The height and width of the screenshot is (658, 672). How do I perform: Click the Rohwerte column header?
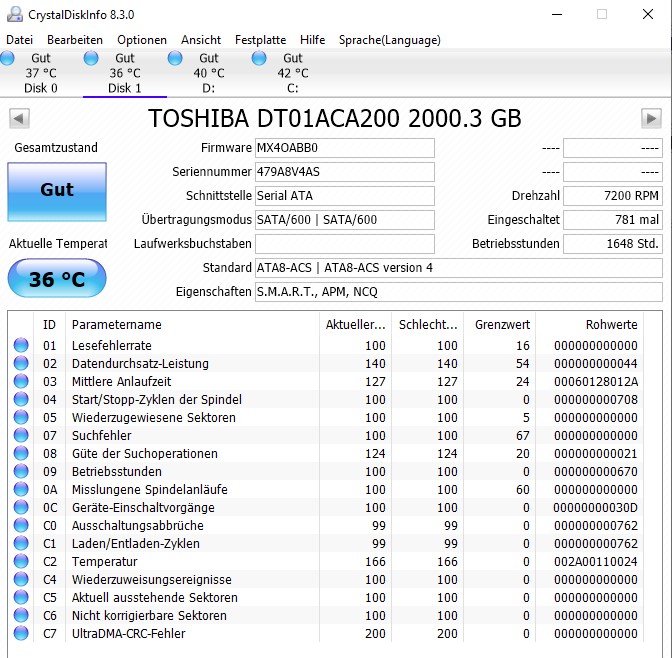point(589,324)
